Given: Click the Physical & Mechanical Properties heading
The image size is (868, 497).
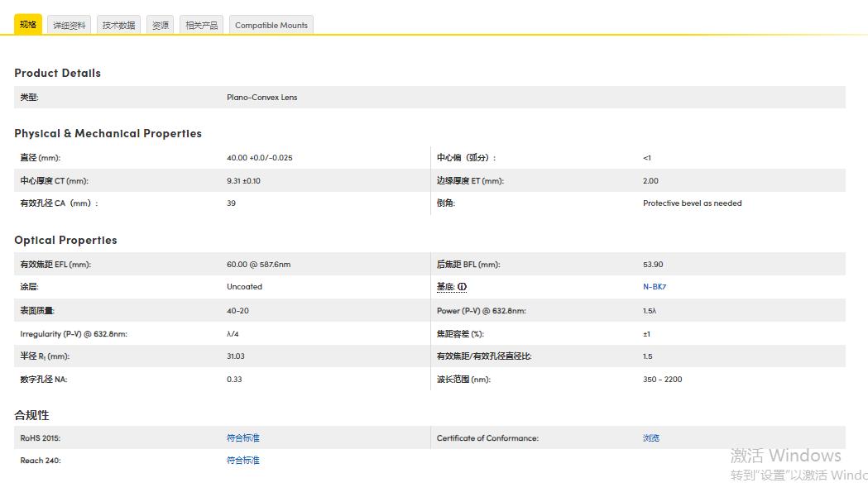Looking at the screenshot, I should [x=108, y=133].
